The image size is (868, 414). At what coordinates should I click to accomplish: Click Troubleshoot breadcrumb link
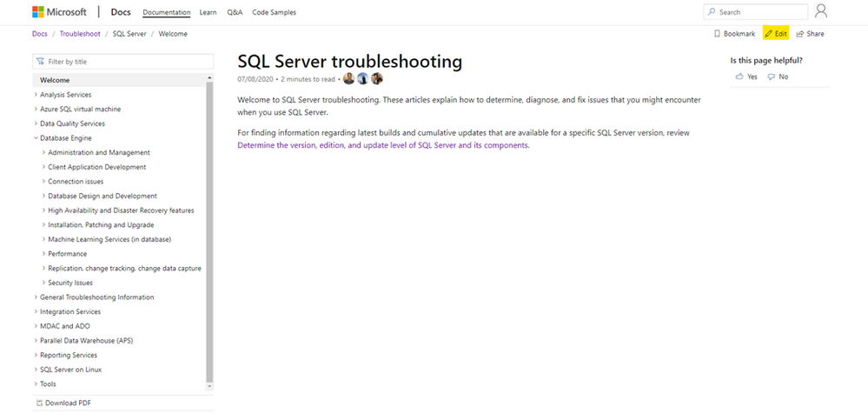point(80,34)
